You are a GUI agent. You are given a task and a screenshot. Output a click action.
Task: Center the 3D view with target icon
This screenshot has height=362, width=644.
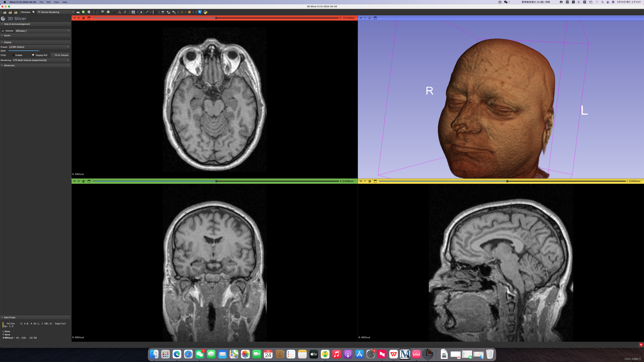tap(369, 18)
